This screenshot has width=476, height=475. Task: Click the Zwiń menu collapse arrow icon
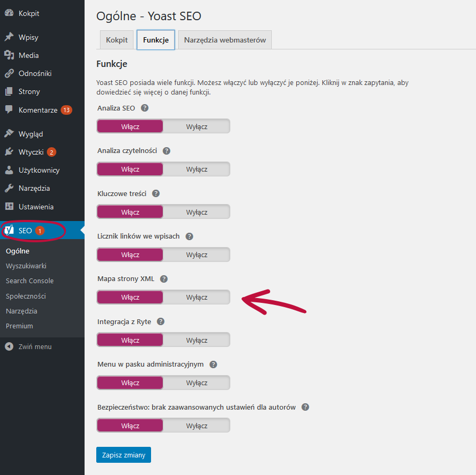(x=9, y=346)
